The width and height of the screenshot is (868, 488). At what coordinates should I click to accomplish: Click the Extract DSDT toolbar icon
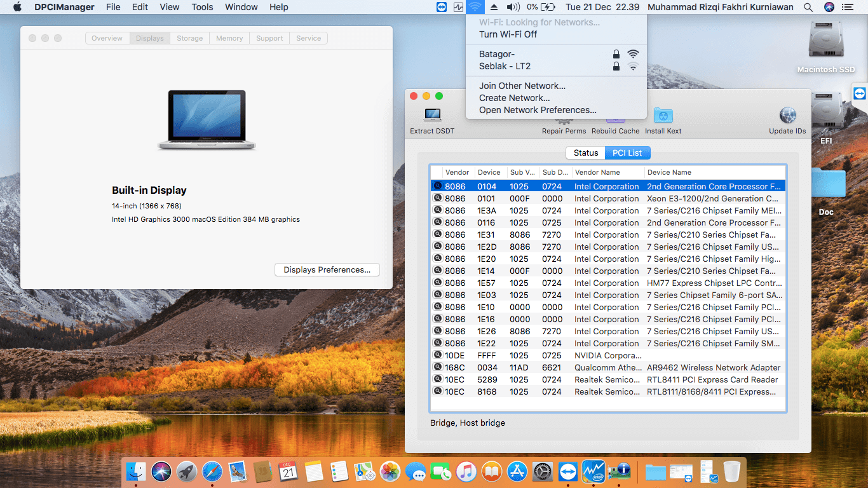(x=433, y=118)
